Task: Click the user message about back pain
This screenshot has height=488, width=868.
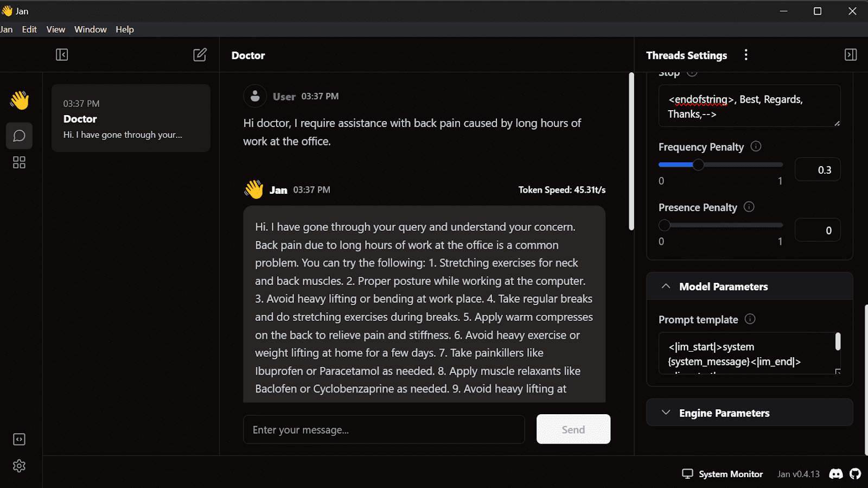Action: (x=412, y=132)
